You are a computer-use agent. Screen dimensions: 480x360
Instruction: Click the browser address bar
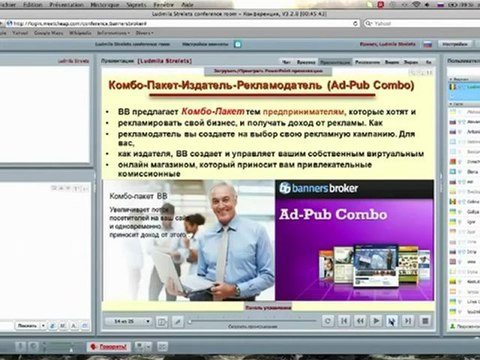click(182, 24)
